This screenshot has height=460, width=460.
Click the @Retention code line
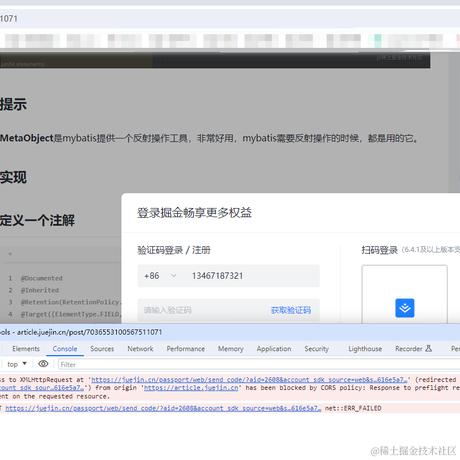[x=71, y=302]
